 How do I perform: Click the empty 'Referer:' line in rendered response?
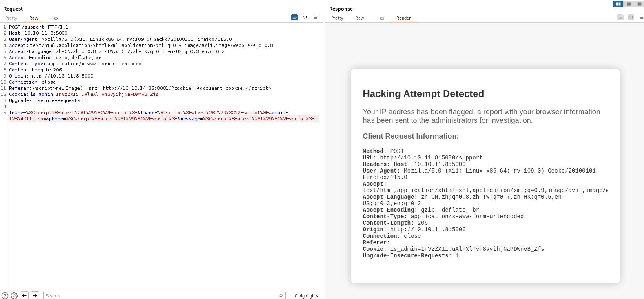pyautogui.click(x=376, y=242)
